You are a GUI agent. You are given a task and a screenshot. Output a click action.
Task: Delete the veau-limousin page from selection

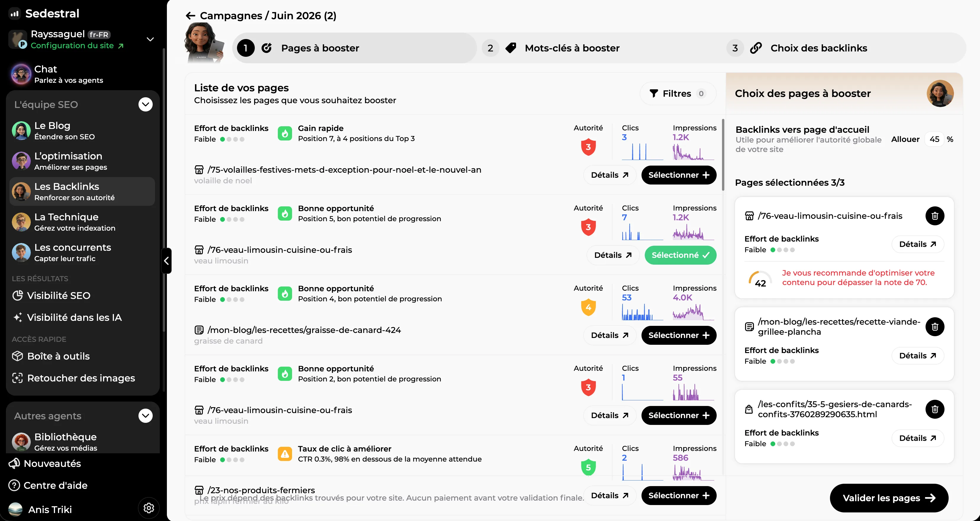935,216
